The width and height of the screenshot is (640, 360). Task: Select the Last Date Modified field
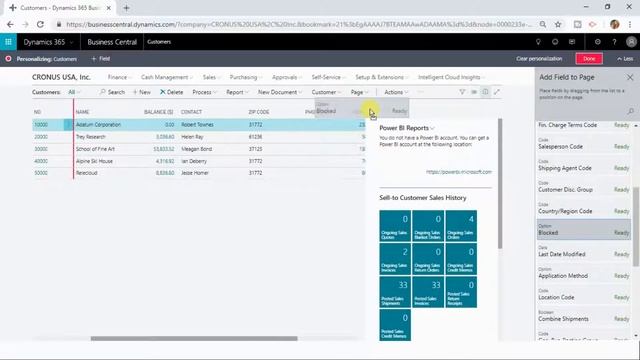point(584,251)
